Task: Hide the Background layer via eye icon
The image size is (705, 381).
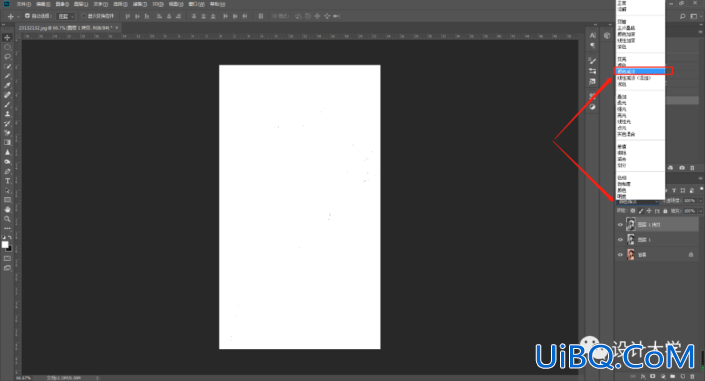Action: tap(620, 255)
